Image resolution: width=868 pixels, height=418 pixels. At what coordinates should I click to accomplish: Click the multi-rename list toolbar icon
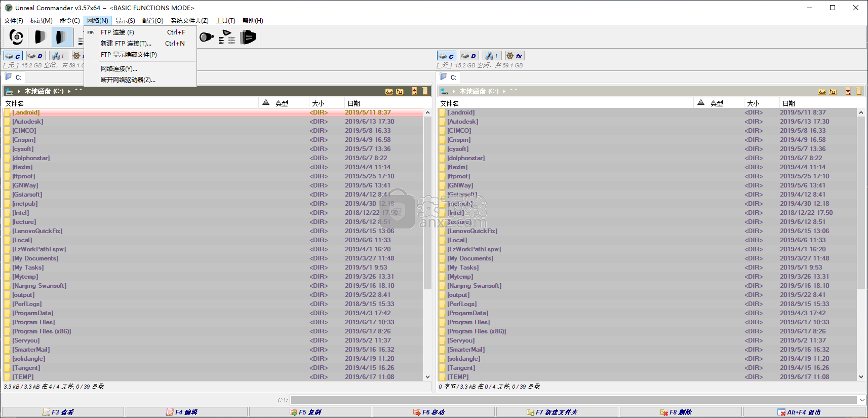[x=227, y=37]
